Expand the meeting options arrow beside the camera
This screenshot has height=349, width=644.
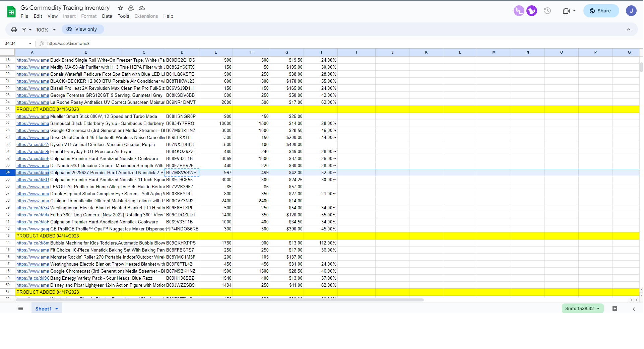coord(574,11)
